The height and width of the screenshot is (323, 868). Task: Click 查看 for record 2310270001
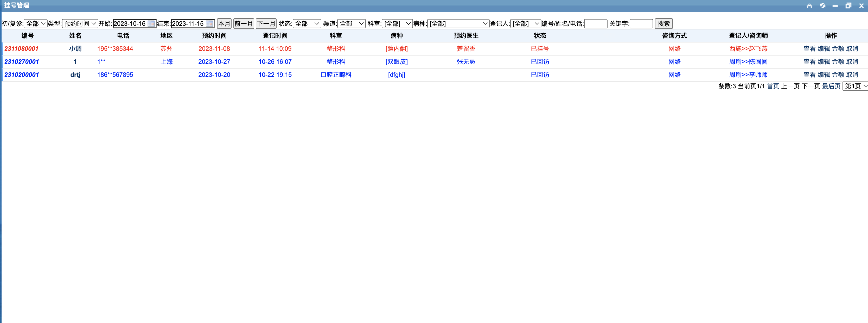pos(809,62)
